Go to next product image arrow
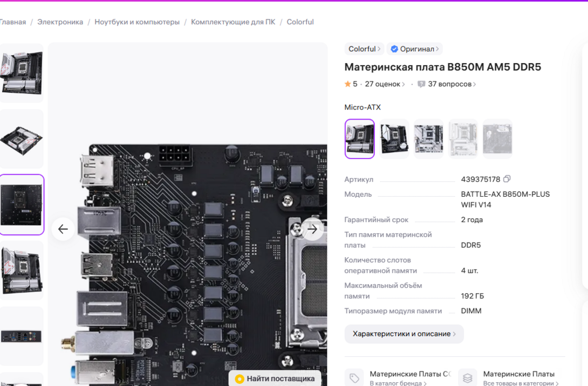Image resolution: width=588 pixels, height=386 pixels. pyautogui.click(x=312, y=229)
